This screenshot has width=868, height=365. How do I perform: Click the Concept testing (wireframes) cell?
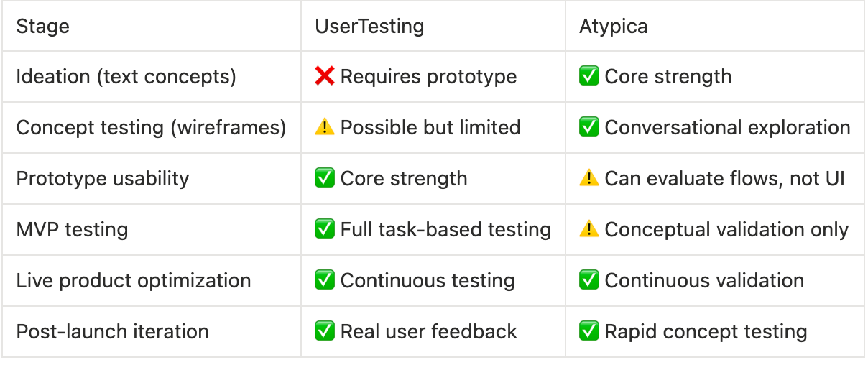[151, 127]
